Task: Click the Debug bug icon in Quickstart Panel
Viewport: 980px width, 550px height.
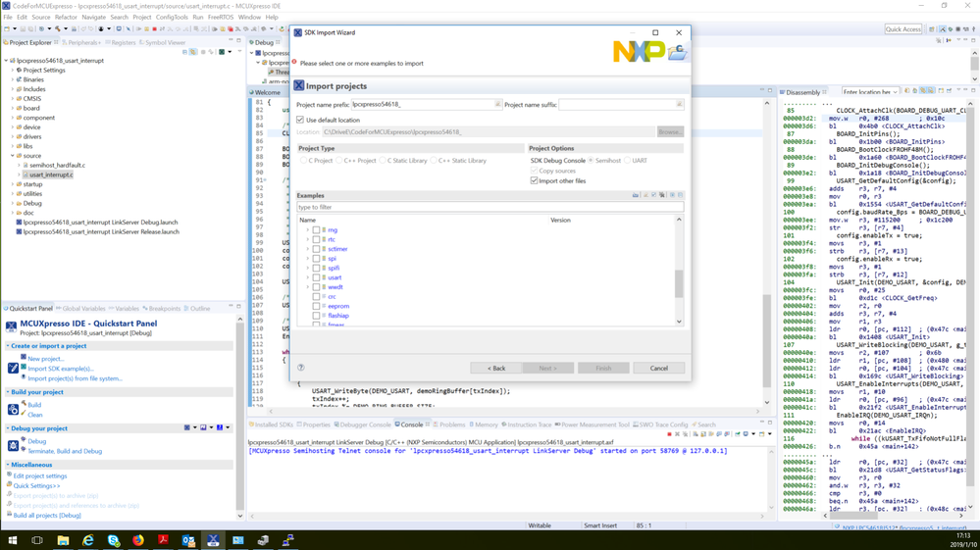Action: 13,446
